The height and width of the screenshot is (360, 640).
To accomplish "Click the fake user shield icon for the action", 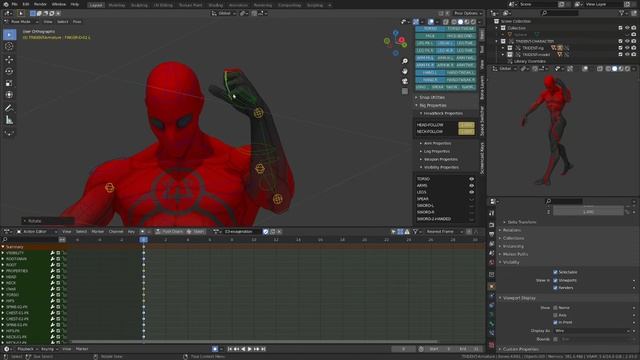I will tap(265, 231).
